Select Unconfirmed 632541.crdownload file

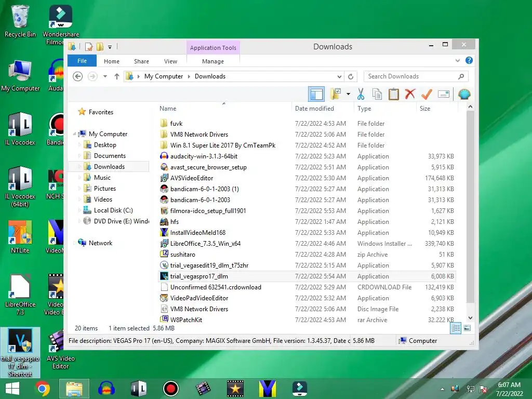216,287
